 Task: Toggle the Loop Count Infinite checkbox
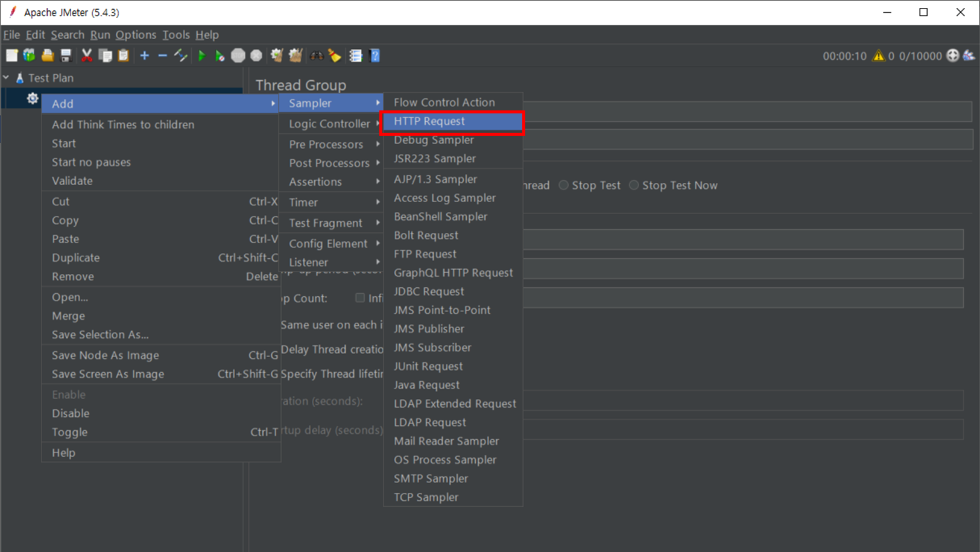point(360,297)
